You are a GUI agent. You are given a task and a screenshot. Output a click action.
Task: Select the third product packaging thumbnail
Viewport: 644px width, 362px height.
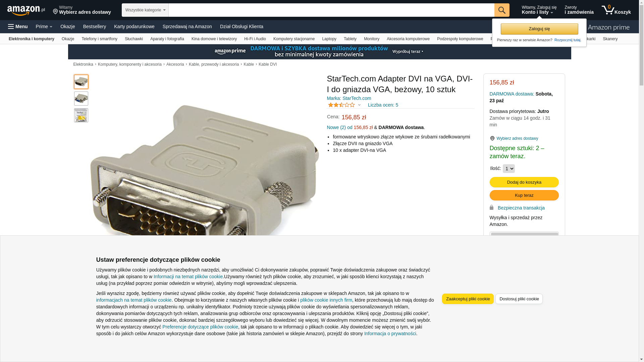pos(81,115)
